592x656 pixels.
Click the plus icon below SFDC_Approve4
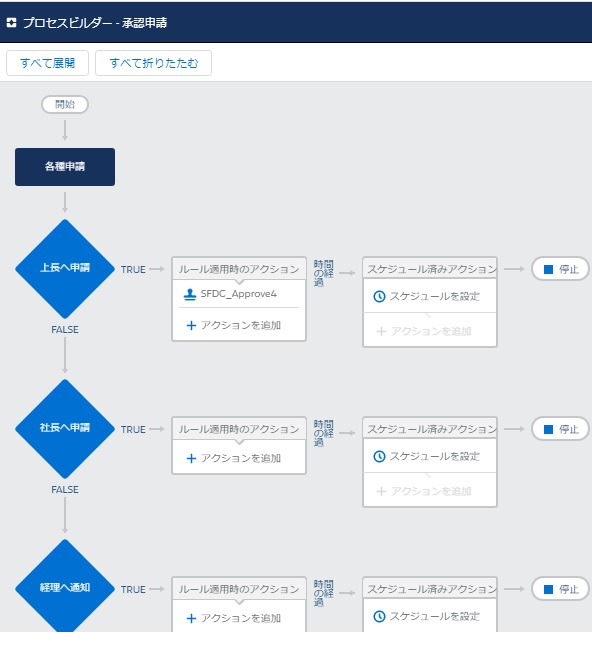pos(191,325)
